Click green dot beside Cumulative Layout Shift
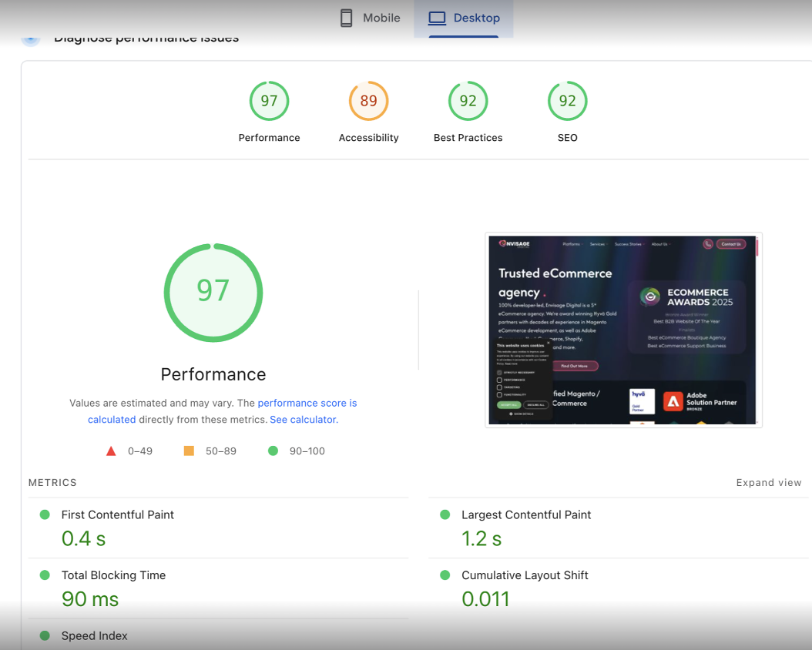Image resolution: width=812 pixels, height=650 pixels. [445, 575]
